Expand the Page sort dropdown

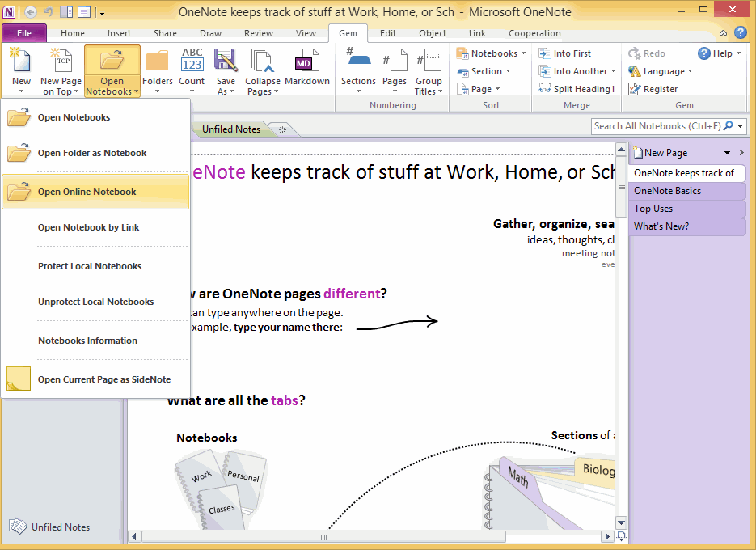497,89
